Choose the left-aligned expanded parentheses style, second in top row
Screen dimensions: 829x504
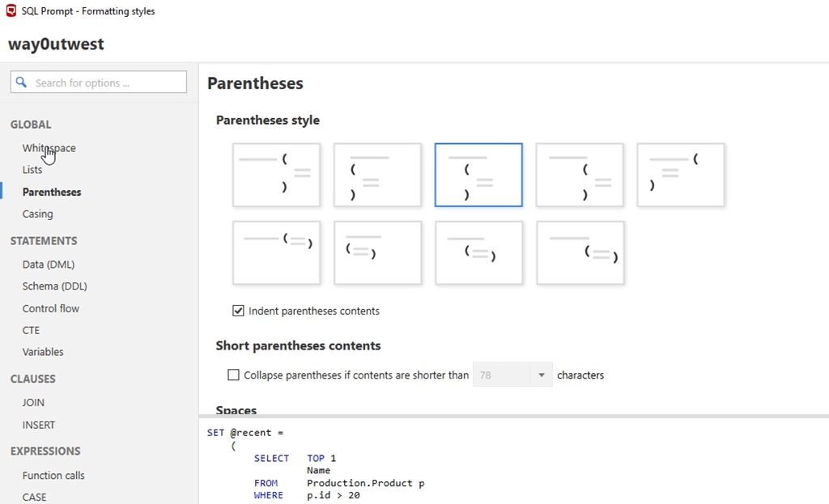(377, 175)
